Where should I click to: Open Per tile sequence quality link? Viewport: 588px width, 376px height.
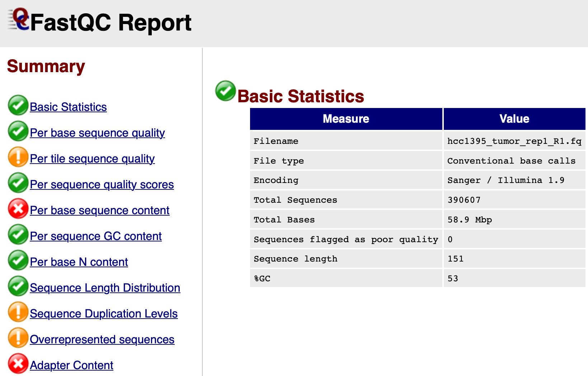tap(92, 159)
